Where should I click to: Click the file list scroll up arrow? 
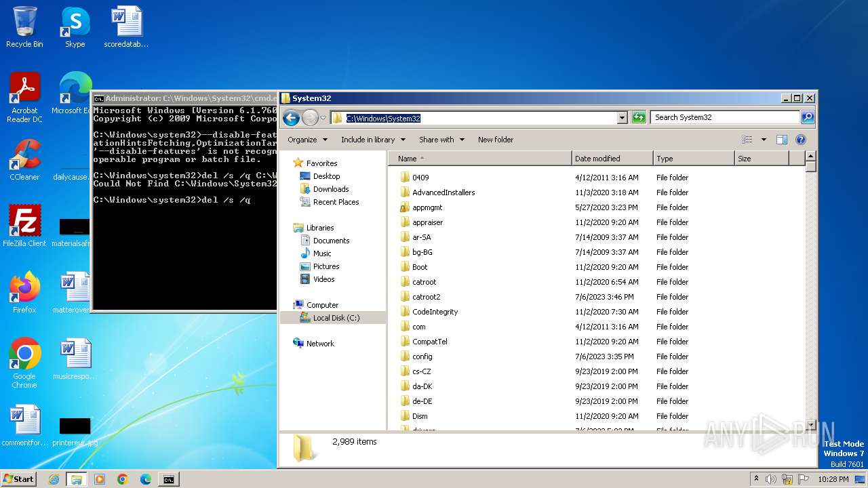[810, 157]
